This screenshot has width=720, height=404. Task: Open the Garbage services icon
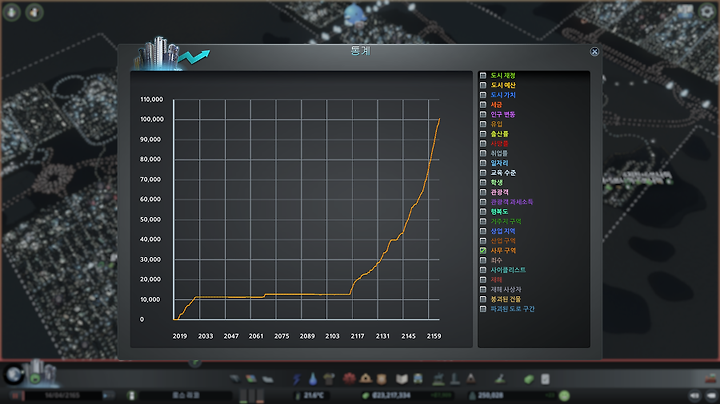(329, 379)
